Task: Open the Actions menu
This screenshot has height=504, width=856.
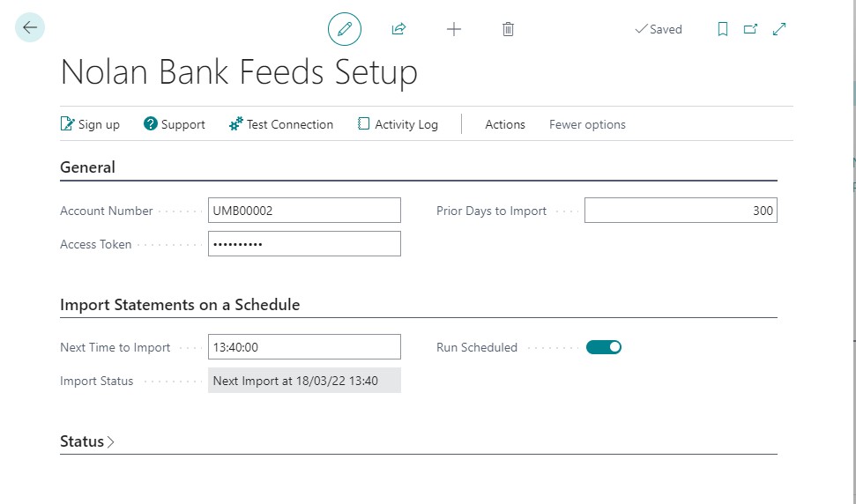Action: (x=505, y=124)
